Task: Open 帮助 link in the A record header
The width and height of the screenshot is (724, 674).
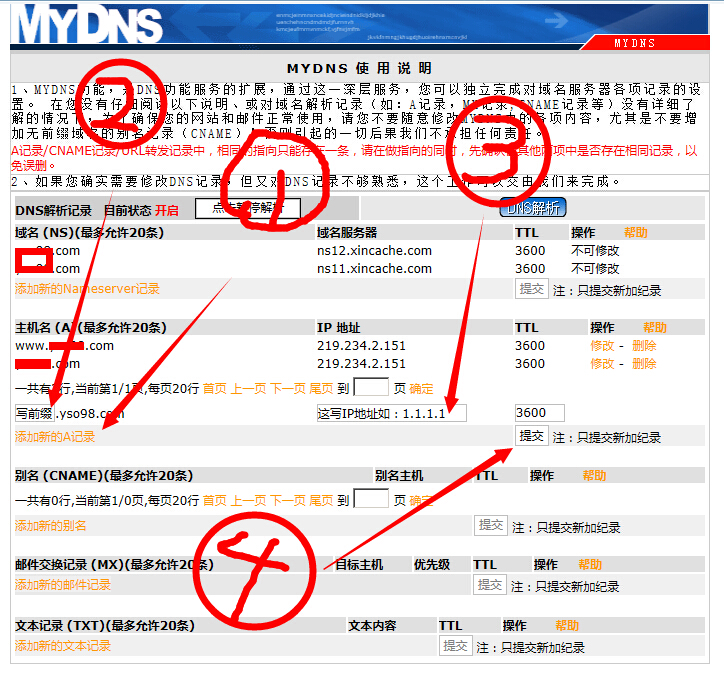Action: (655, 328)
